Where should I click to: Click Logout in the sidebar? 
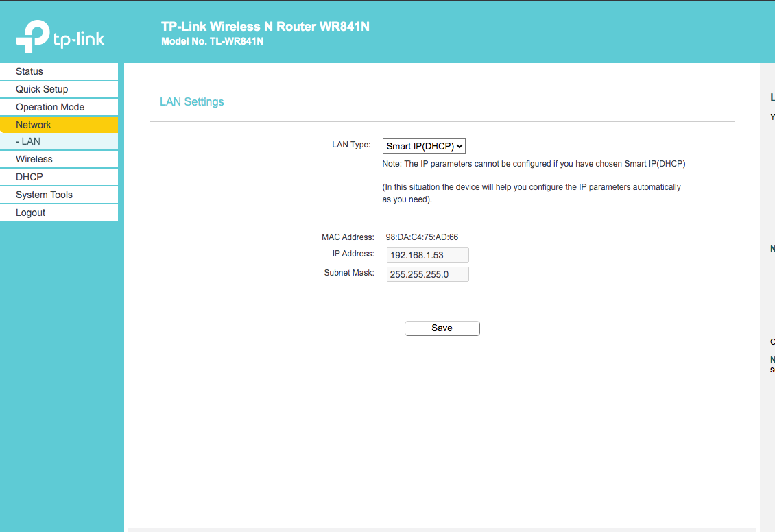tap(59, 213)
